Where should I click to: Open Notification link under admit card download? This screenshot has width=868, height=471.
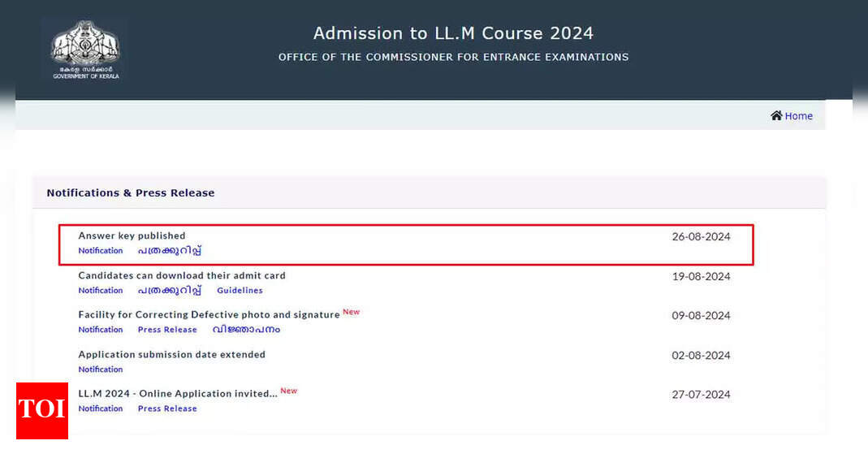tap(100, 291)
